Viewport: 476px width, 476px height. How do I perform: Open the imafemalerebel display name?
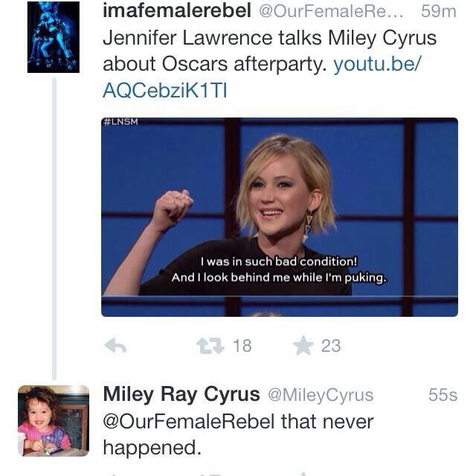coord(177,10)
